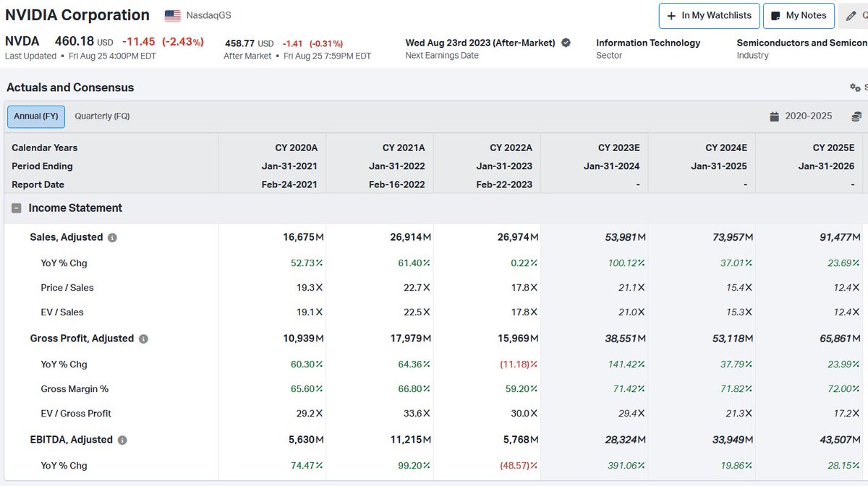868x486 pixels.
Task: Switch to Quarterly (FQ) tab
Action: (x=102, y=116)
